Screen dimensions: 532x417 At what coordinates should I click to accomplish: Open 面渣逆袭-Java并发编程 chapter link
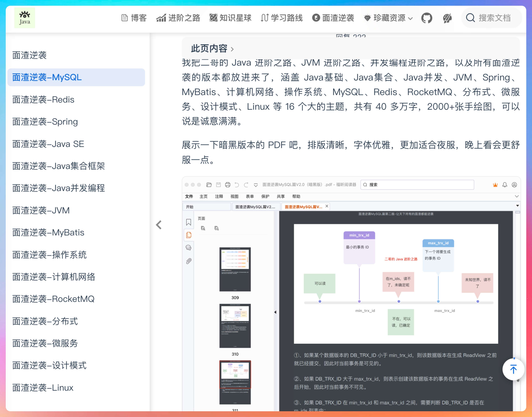(x=58, y=188)
